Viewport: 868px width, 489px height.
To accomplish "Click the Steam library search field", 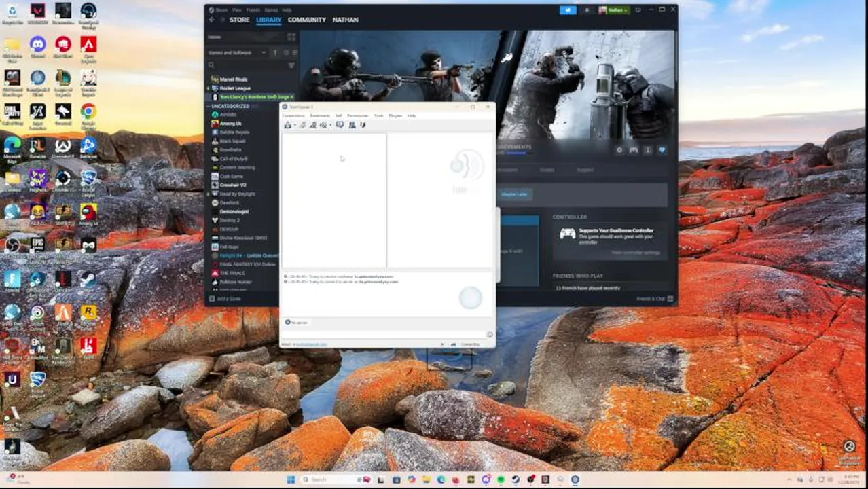I will [247, 65].
